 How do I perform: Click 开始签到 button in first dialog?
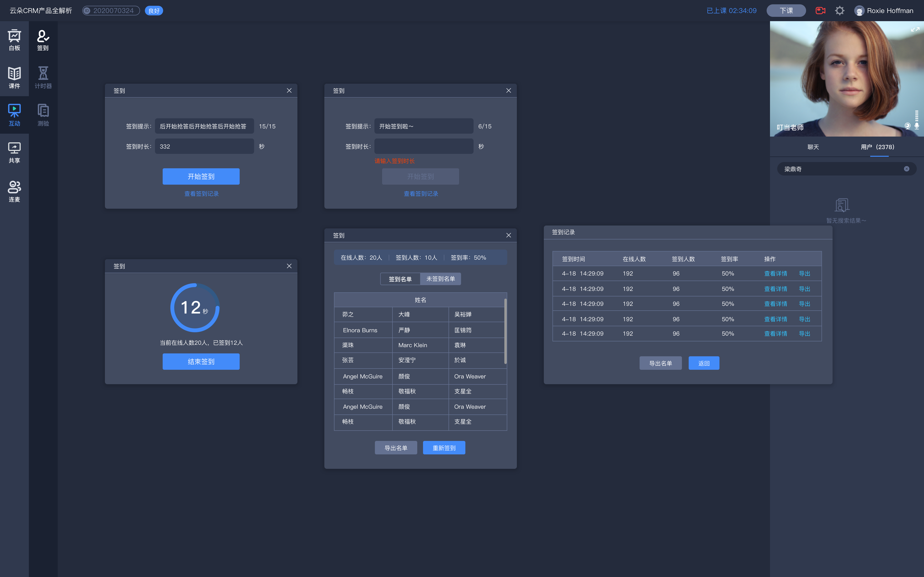(x=201, y=176)
